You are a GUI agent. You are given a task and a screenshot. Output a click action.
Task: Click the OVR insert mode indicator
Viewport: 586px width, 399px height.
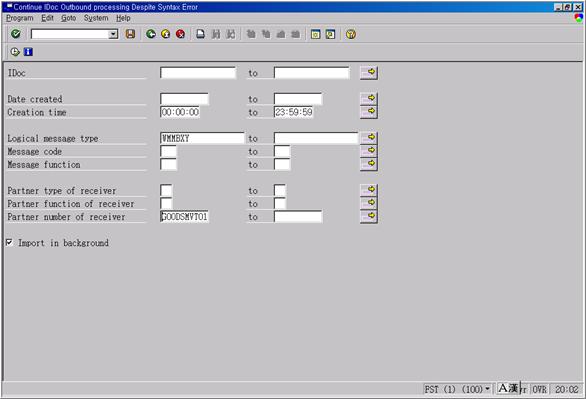(x=539, y=389)
